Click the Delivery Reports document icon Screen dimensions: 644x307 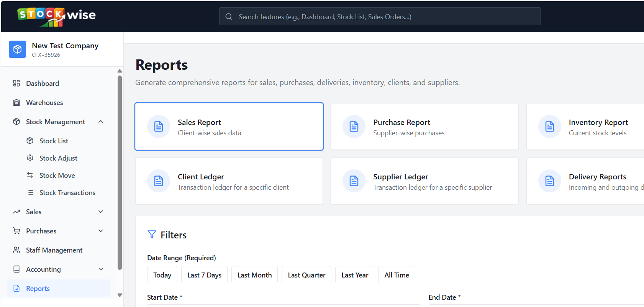[x=550, y=181]
